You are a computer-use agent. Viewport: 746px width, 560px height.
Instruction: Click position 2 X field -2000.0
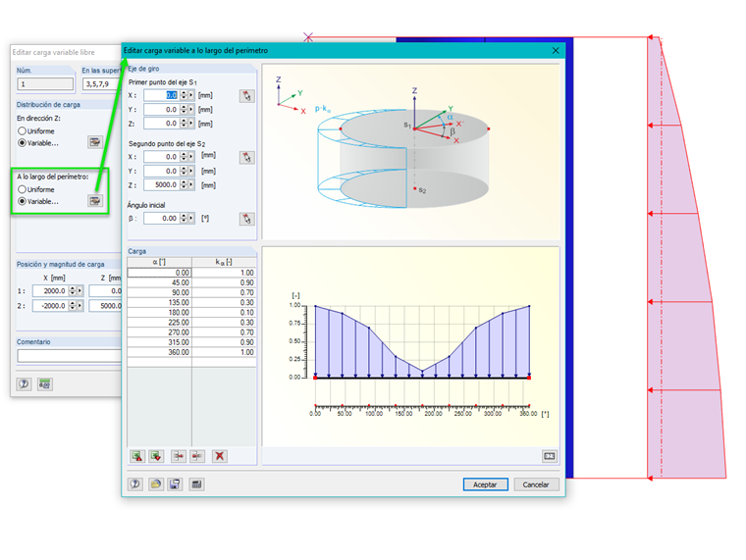(50, 306)
